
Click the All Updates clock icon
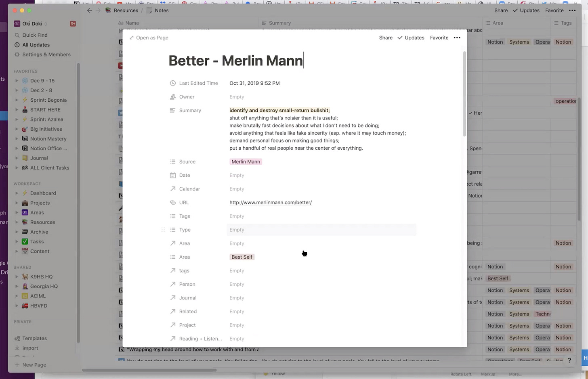17,45
